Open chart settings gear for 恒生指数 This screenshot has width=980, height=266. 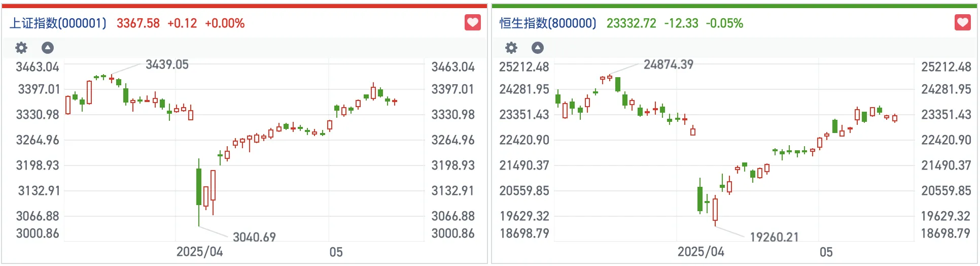[511, 48]
